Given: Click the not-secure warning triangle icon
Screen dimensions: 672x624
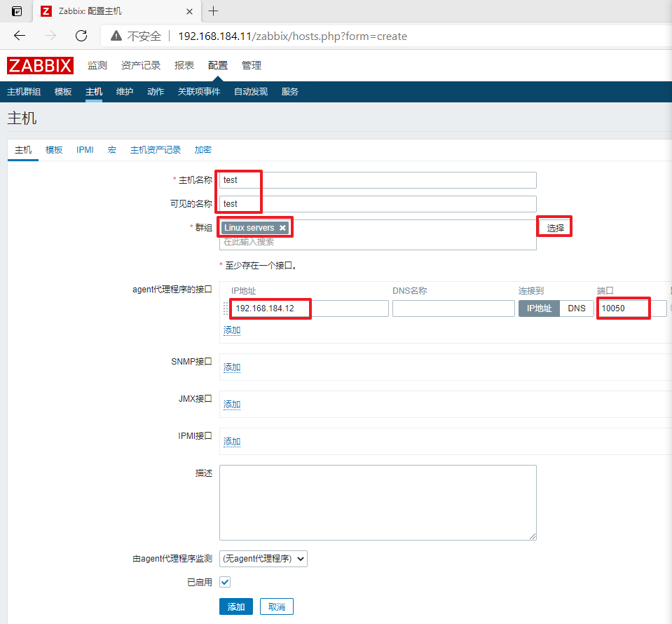Looking at the screenshot, I should tap(116, 36).
